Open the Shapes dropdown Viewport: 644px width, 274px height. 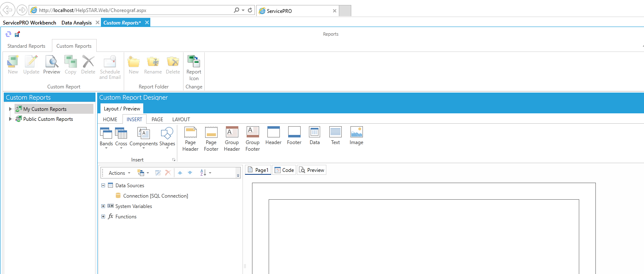point(167,139)
